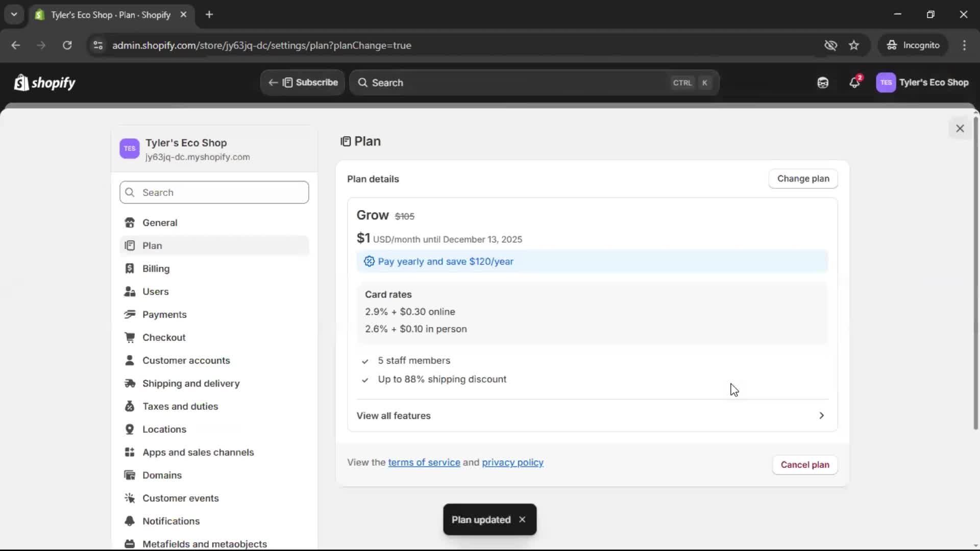The width and height of the screenshot is (980, 551).
Task: Reload the page with refresh icon
Action: (x=67, y=45)
